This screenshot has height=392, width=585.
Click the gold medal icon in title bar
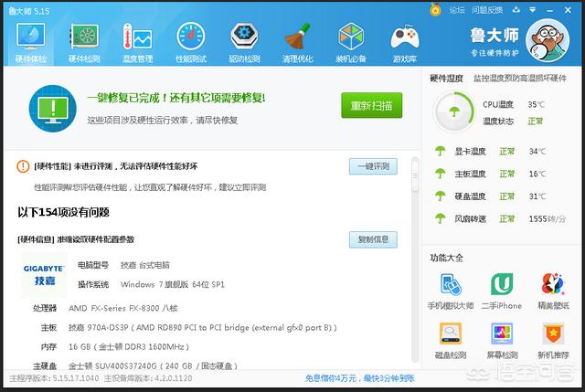[435, 10]
